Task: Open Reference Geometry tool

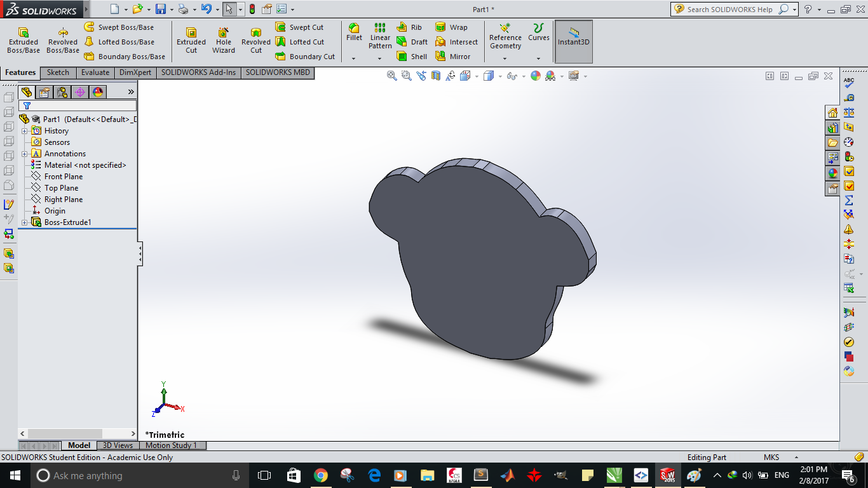Action: coord(505,37)
